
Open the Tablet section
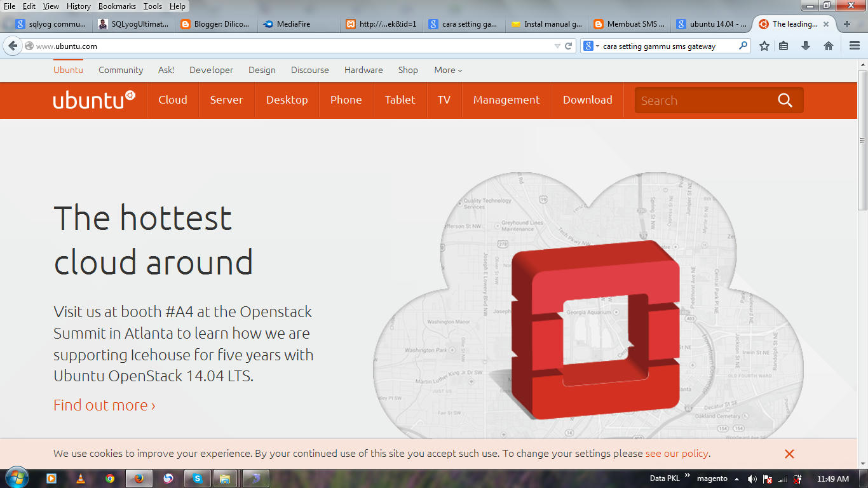[400, 100]
